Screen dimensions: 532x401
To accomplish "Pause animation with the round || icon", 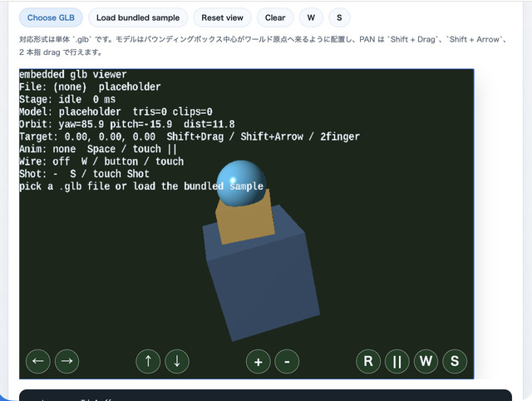I will coord(397,361).
